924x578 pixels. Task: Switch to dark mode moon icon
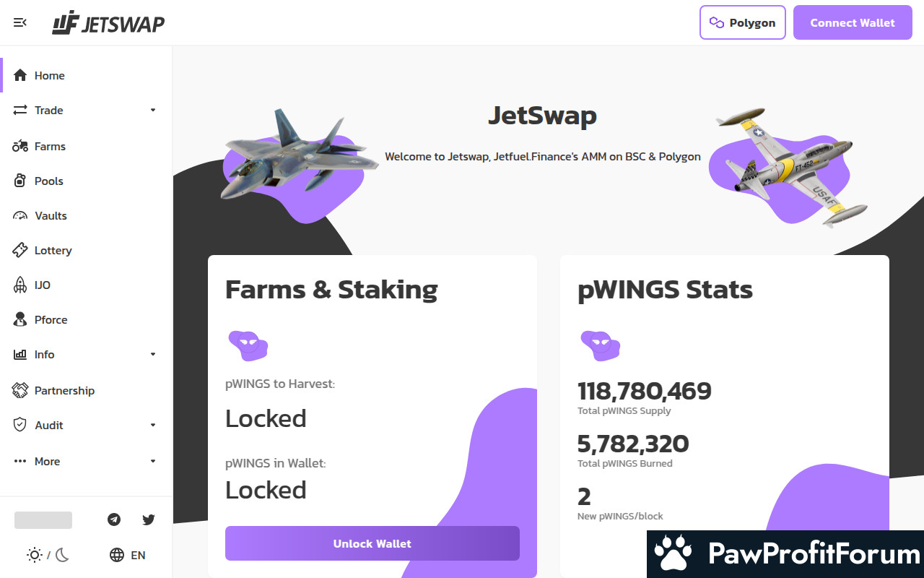63,555
